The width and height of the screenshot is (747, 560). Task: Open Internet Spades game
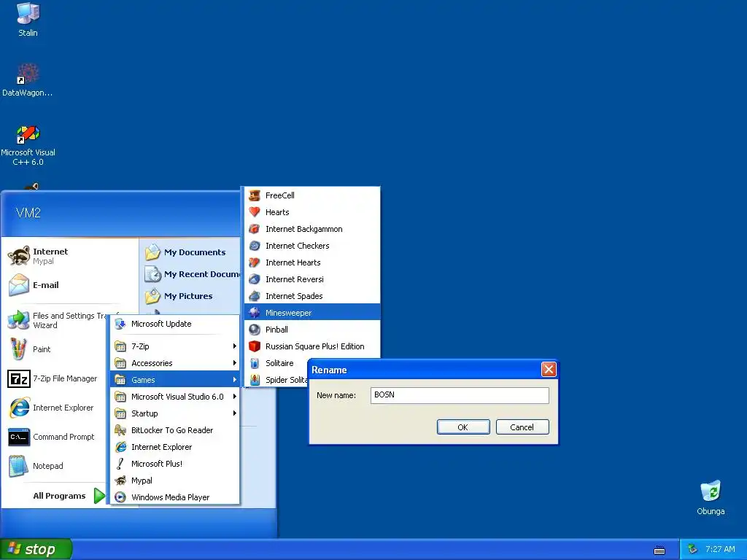(312, 296)
